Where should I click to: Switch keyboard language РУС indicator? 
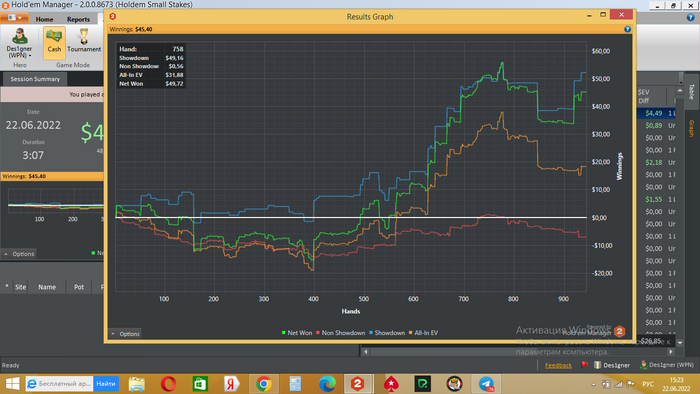pos(648,384)
